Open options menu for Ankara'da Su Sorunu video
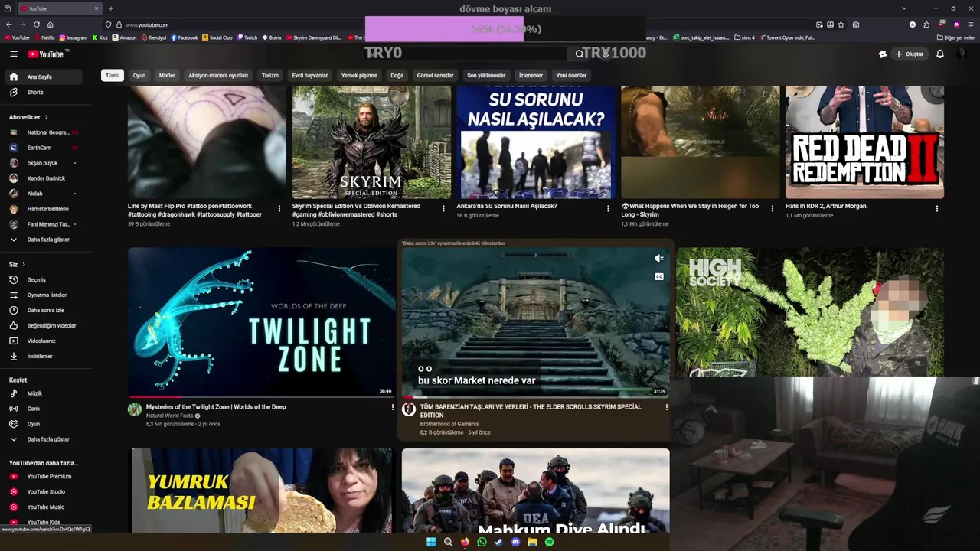Image resolution: width=980 pixels, height=551 pixels. (608, 208)
